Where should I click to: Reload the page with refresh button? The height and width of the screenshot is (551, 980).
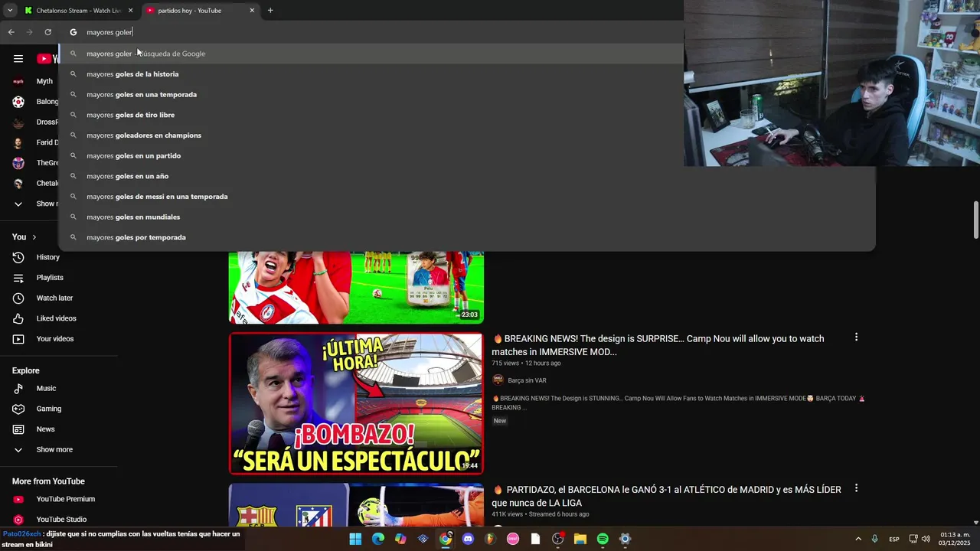47,32
